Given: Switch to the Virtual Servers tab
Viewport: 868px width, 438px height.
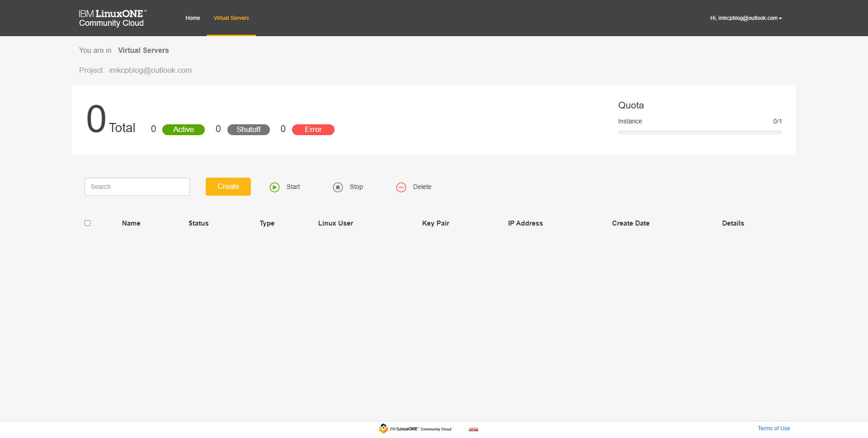Looking at the screenshot, I should [231, 18].
